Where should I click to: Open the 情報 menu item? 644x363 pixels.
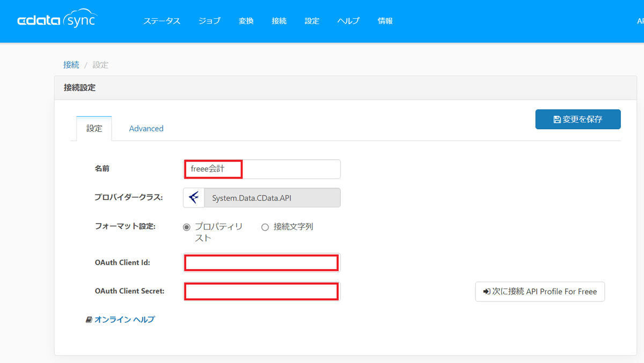(385, 21)
